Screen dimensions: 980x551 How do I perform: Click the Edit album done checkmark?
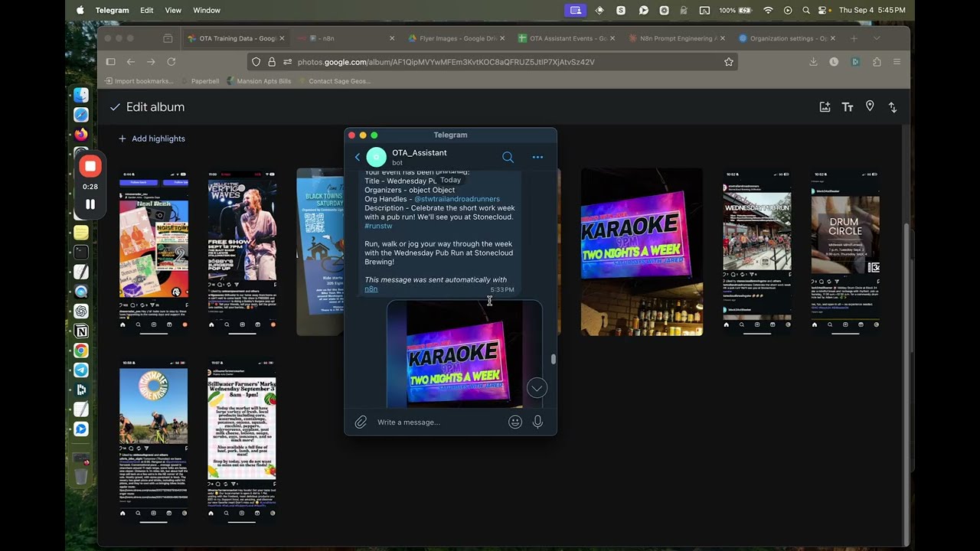click(x=115, y=107)
